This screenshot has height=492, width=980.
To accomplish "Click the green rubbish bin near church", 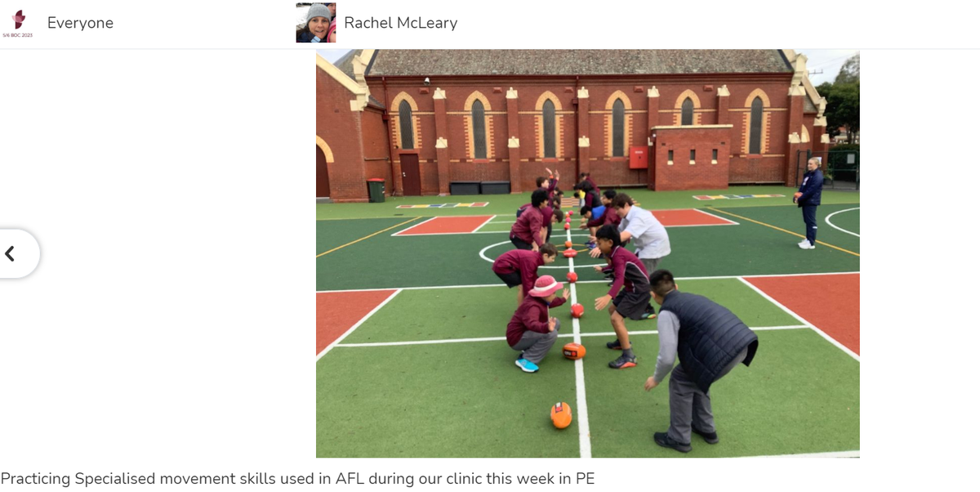I will 376,190.
